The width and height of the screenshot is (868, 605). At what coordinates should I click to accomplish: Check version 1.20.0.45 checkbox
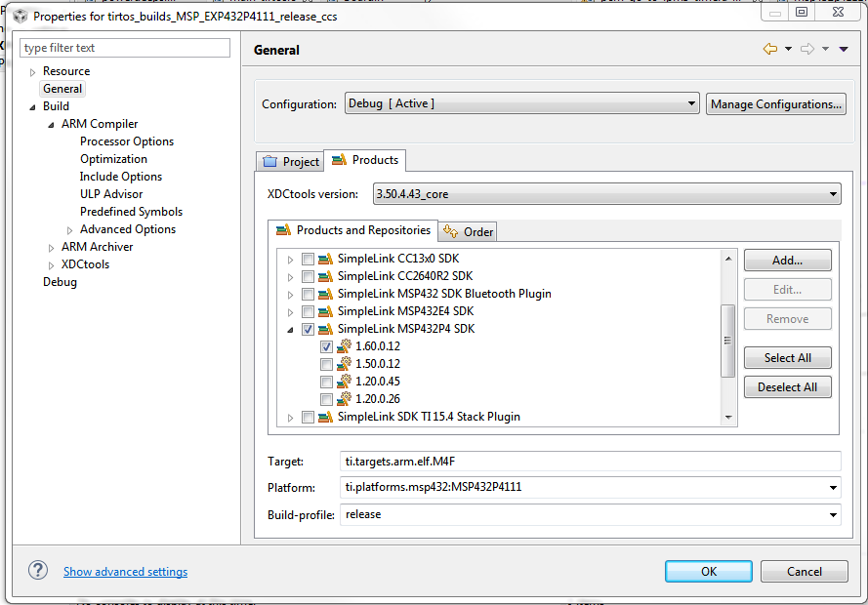tap(326, 383)
